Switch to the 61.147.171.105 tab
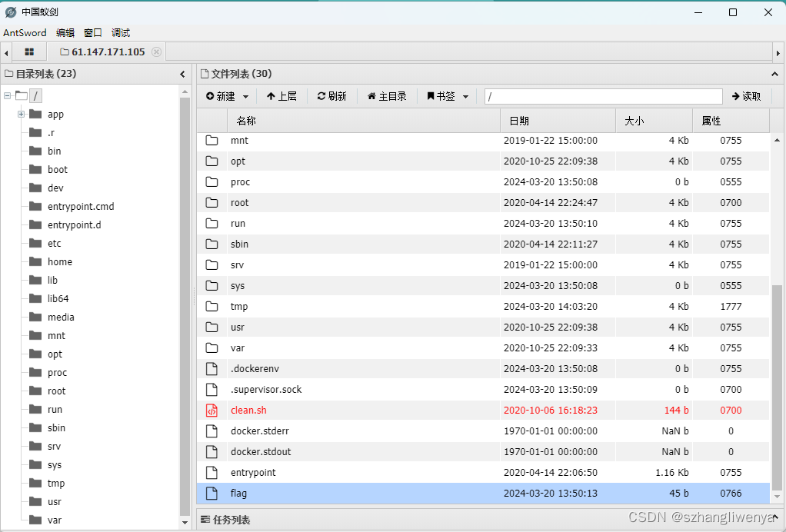This screenshot has width=786, height=532. pos(108,52)
